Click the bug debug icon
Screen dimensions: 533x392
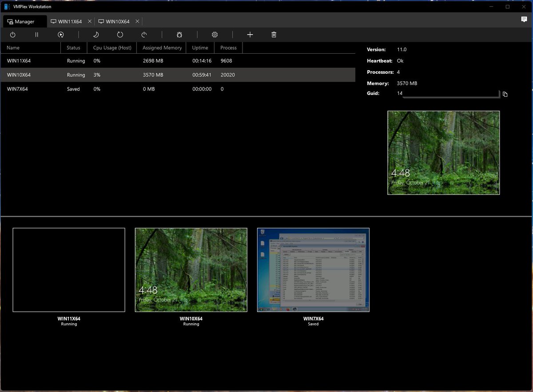pyautogui.click(x=179, y=35)
